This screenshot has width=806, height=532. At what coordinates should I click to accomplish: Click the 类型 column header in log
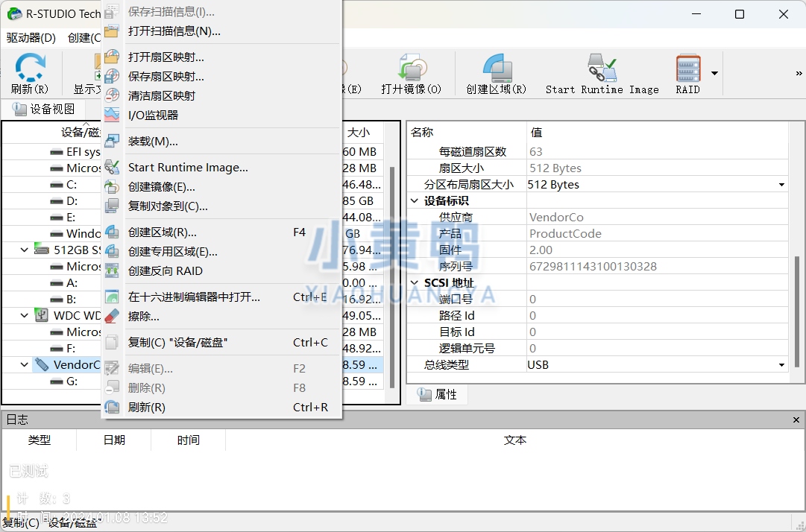40,440
